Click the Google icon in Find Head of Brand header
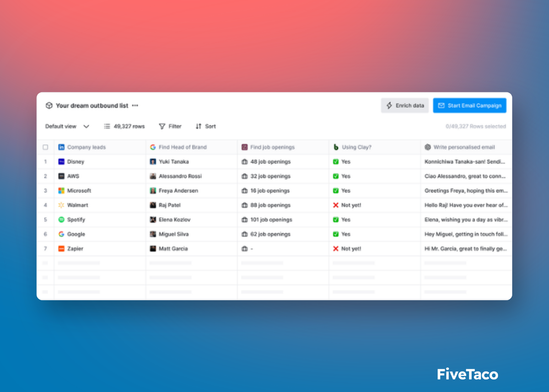549x392 pixels. pos(153,147)
